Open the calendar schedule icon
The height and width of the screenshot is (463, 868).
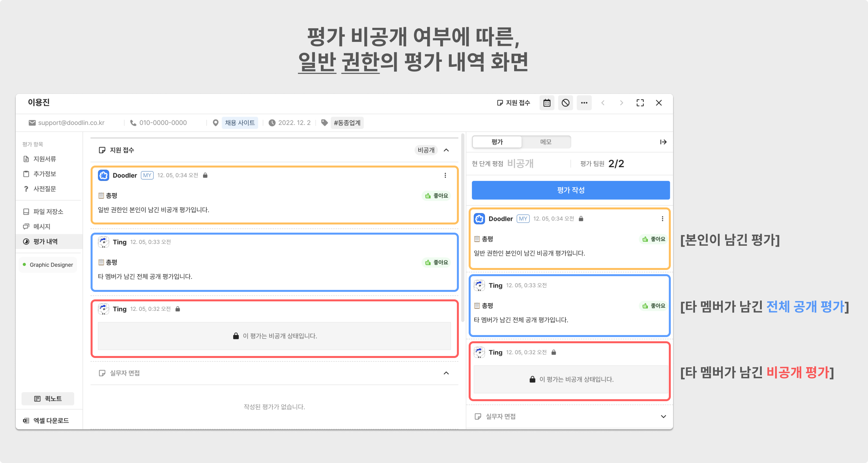coord(547,103)
